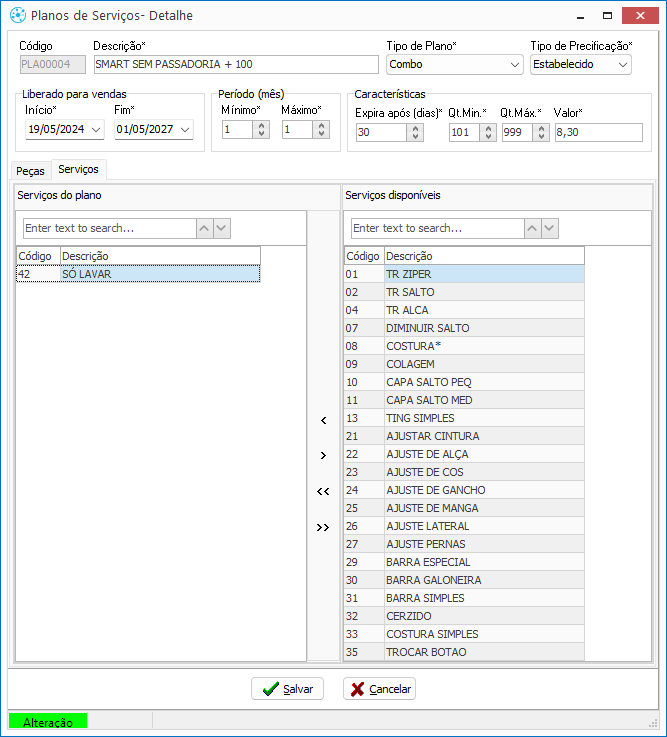Select the SÓ LAVAR plan service row
The image size is (667, 737).
pos(138,274)
